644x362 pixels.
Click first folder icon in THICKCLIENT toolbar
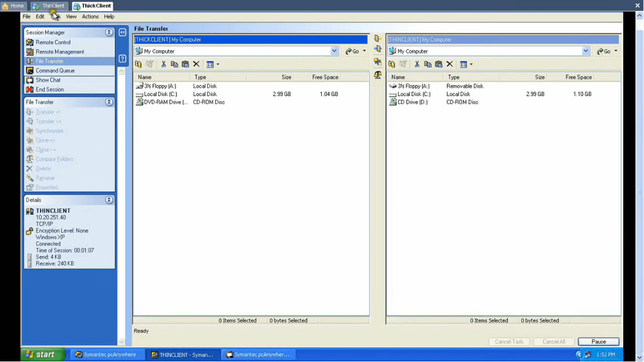point(139,64)
